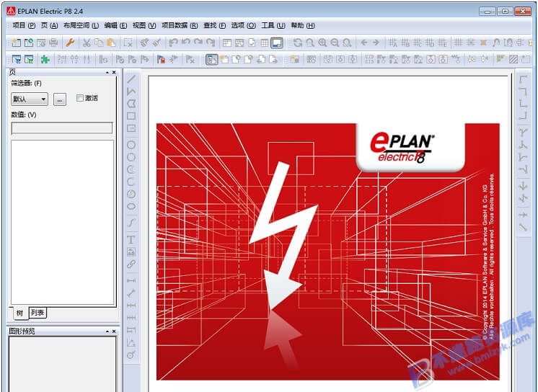538x392 pixels.
Task: Close the 页 navigator panel
Action: (114, 72)
